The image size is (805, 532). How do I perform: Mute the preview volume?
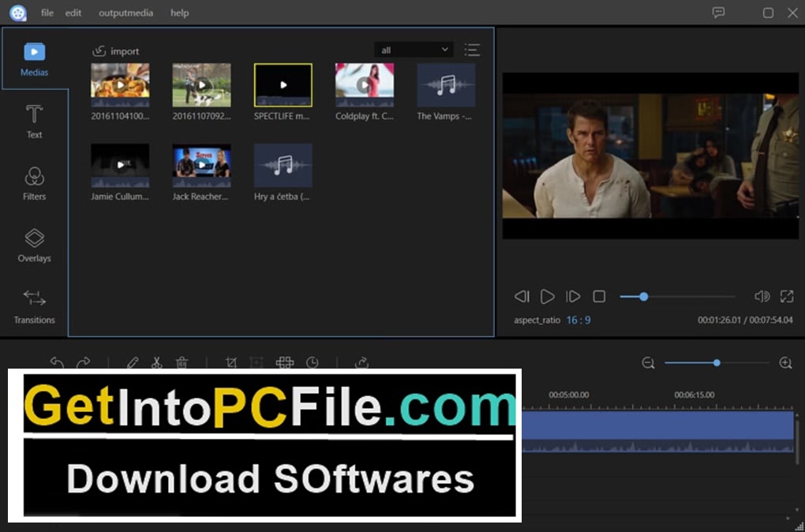762,296
